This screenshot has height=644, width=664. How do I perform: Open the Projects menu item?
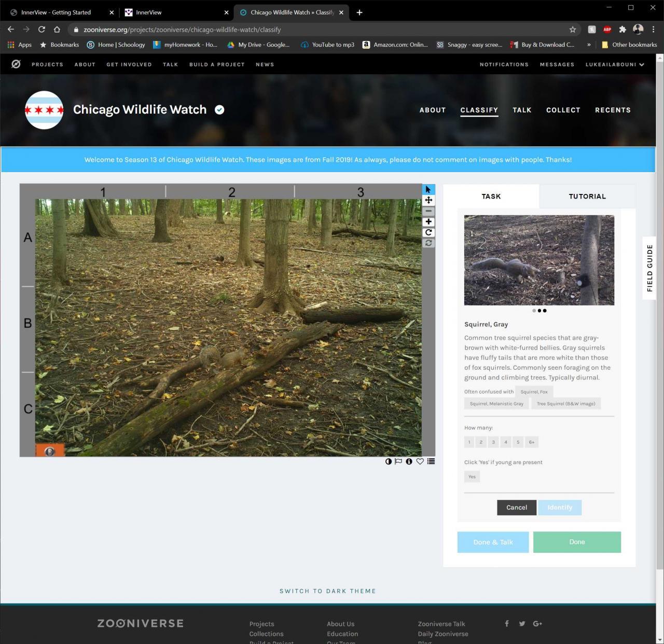point(47,64)
